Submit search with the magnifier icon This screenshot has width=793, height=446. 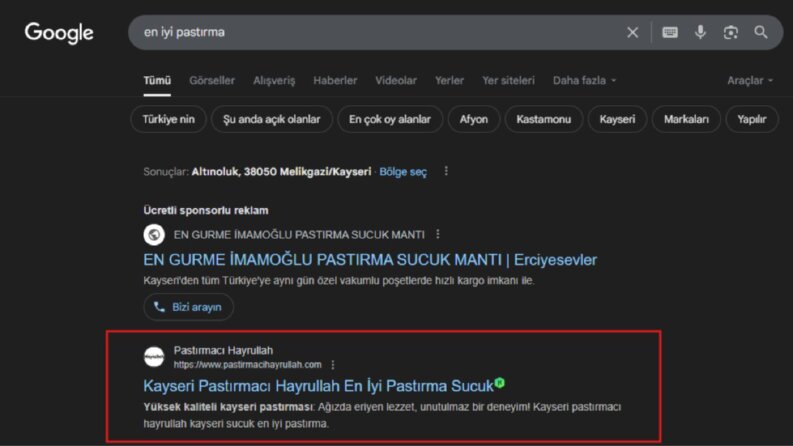point(761,32)
